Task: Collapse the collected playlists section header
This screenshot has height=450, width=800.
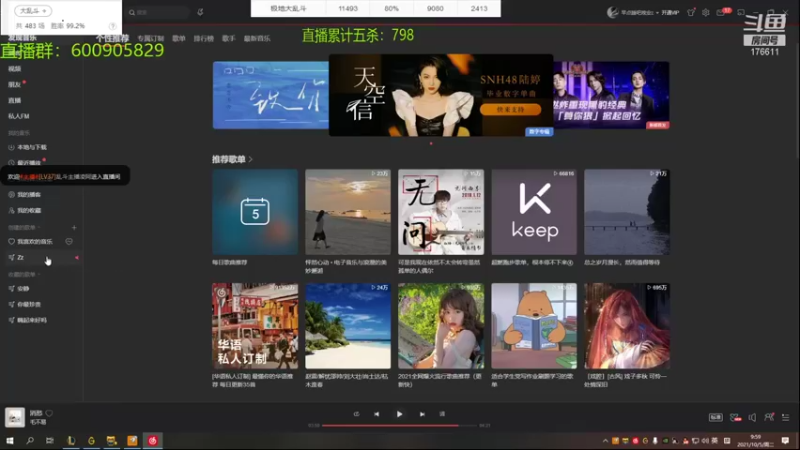Action: (24, 274)
